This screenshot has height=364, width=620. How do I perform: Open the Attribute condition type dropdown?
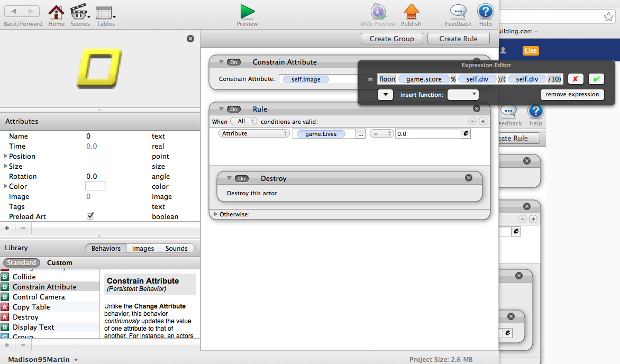pos(254,133)
